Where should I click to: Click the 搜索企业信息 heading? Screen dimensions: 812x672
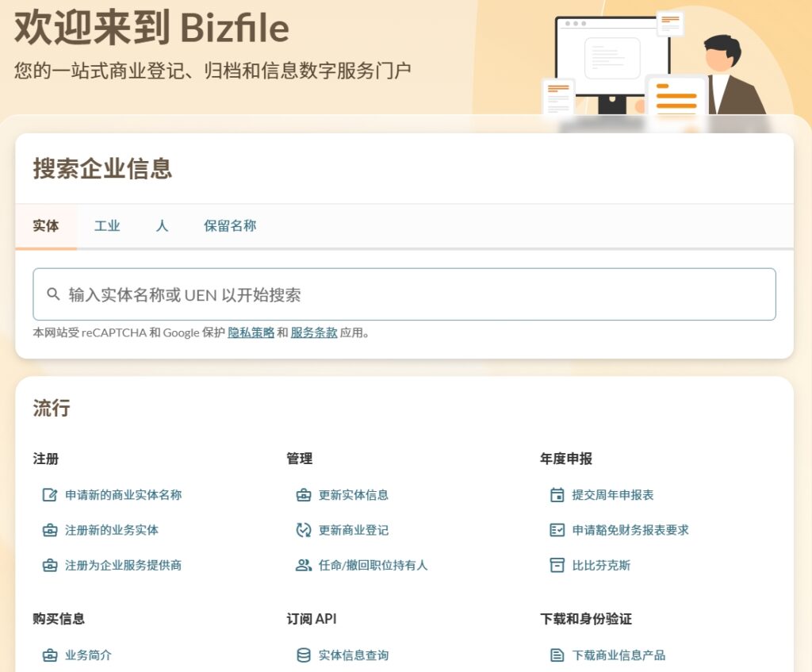click(x=102, y=169)
